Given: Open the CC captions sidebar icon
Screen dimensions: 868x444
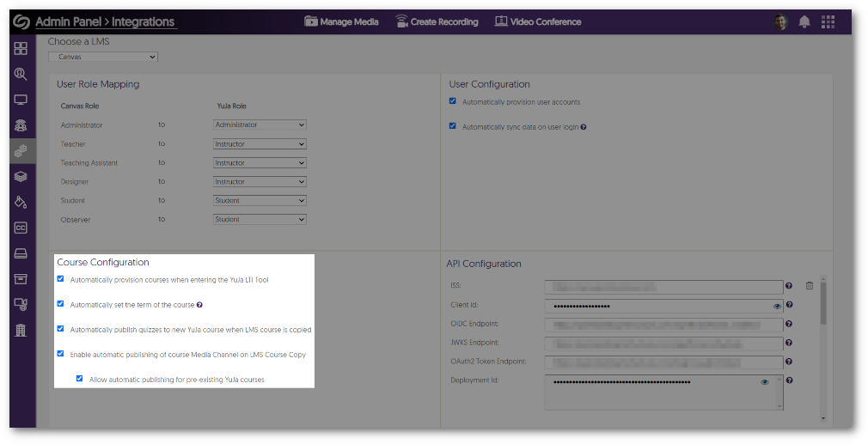Looking at the screenshot, I should tap(21, 228).
